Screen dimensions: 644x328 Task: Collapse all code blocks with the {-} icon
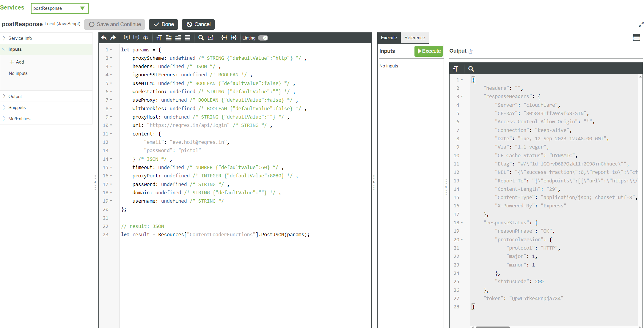[x=224, y=38]
